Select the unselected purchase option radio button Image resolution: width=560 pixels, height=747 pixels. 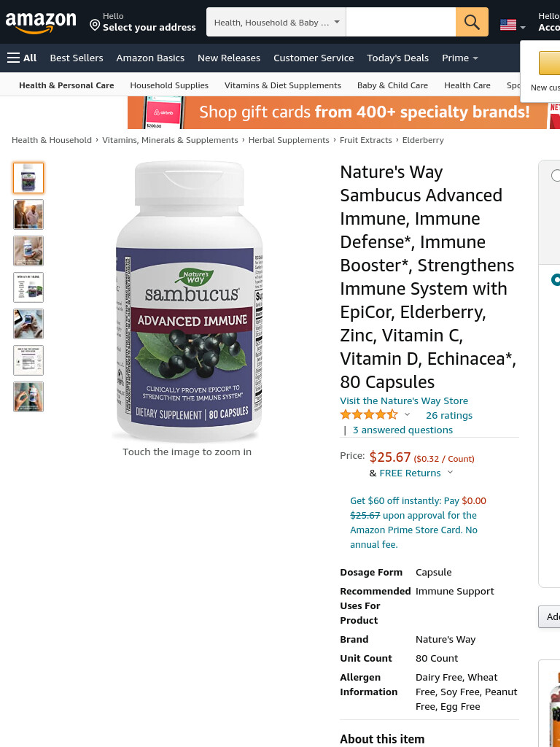[556, 175]
